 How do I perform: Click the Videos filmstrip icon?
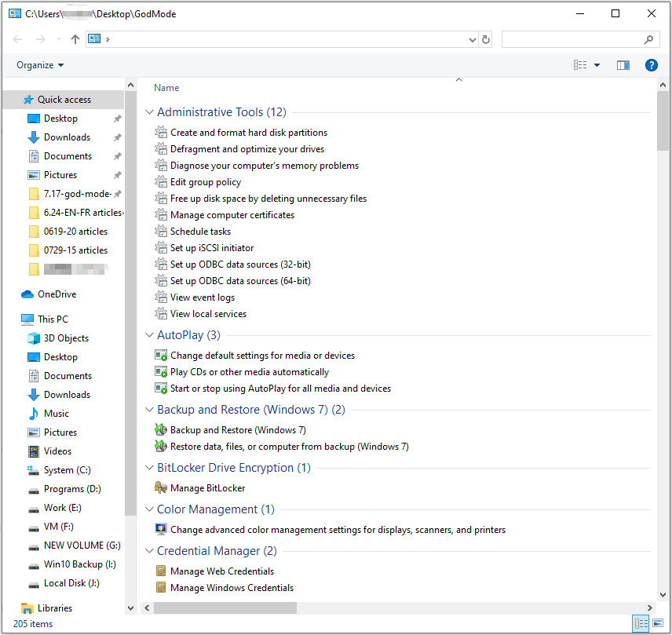34,451
